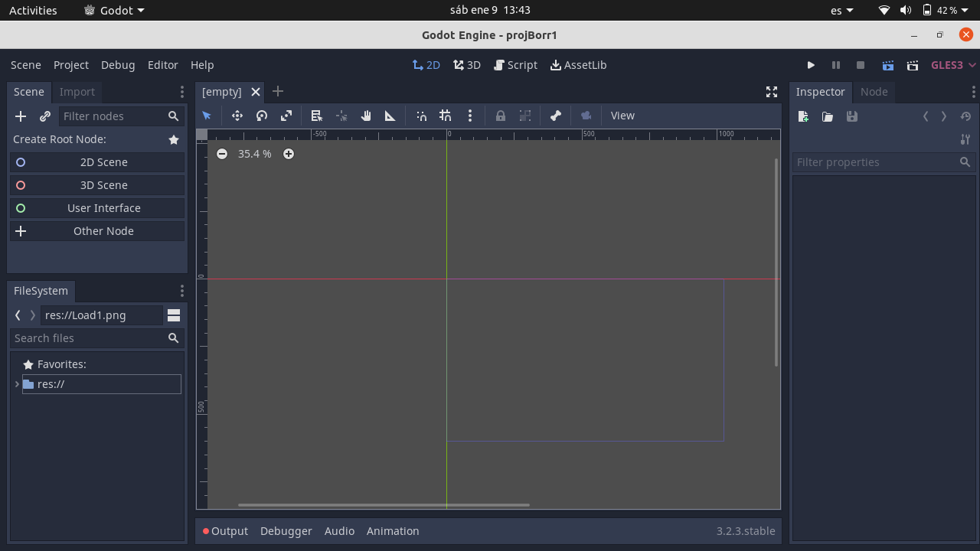Viewport: 980px width, 551px height.
Task: Toggle smart snapping magnet
Action: (421, 116)
